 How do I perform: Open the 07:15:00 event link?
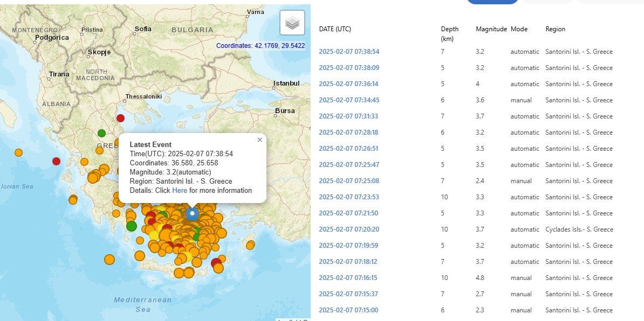[349, 310]
